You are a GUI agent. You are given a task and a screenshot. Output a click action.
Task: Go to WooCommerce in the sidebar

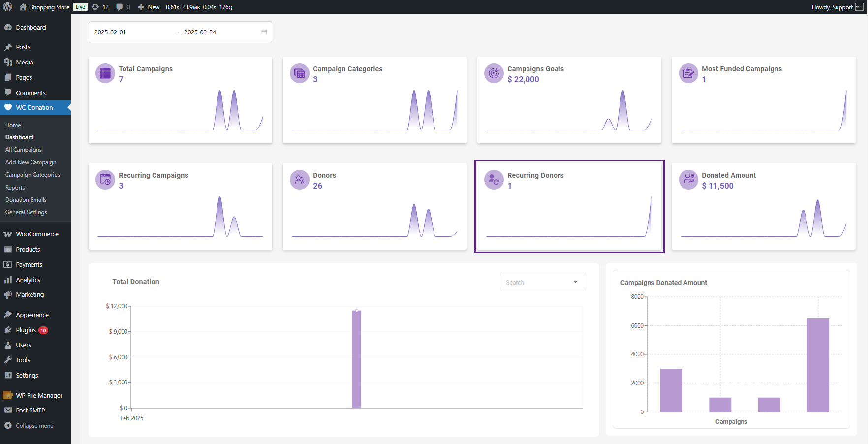click(37, 234)
